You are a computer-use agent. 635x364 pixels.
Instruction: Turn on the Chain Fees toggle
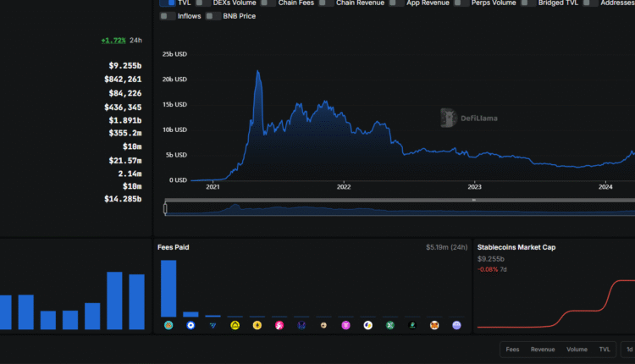[x=268, y=3]
